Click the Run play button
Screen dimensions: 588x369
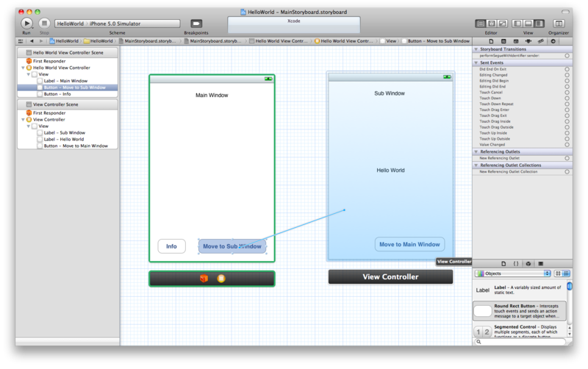[26, 24]
